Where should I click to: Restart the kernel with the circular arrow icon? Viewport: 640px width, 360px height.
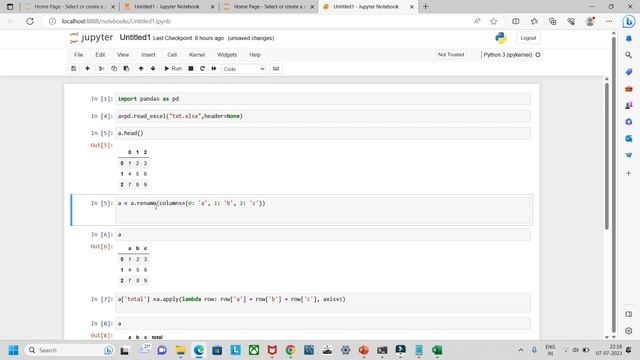point(202,69)
